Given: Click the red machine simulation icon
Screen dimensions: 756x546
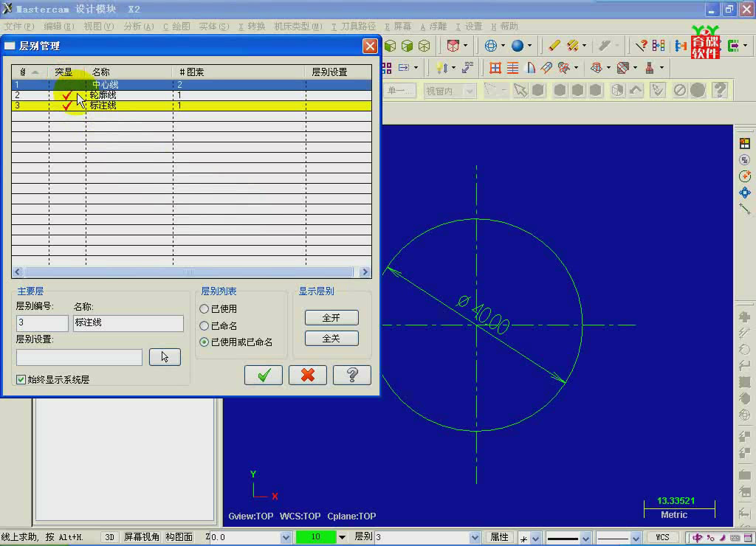Looking at the screenshot, I should pos(650,68).
